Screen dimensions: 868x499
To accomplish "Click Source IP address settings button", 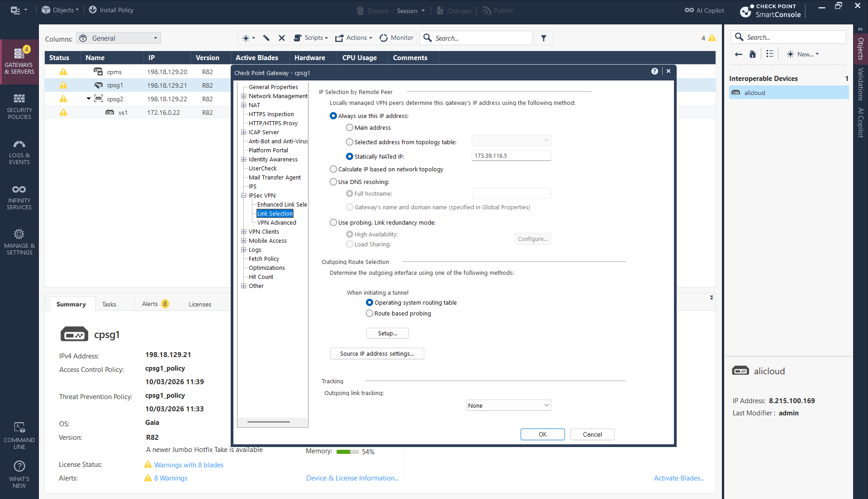I will 377,354.
